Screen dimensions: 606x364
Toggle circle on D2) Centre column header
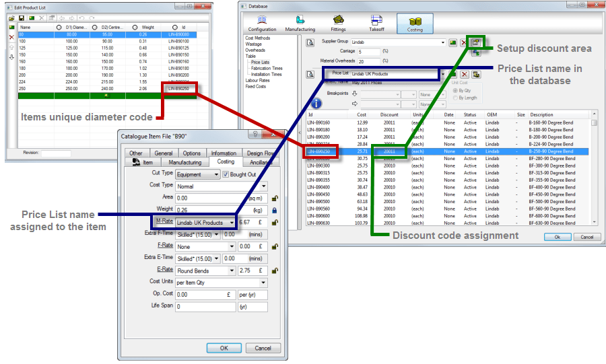[95, 28]
